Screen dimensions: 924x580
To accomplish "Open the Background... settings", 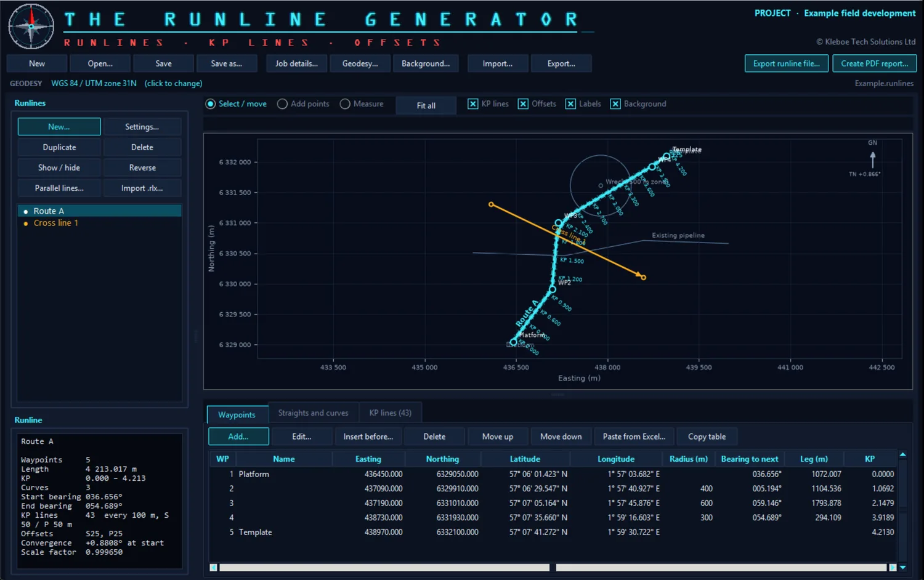I will 426,63.
